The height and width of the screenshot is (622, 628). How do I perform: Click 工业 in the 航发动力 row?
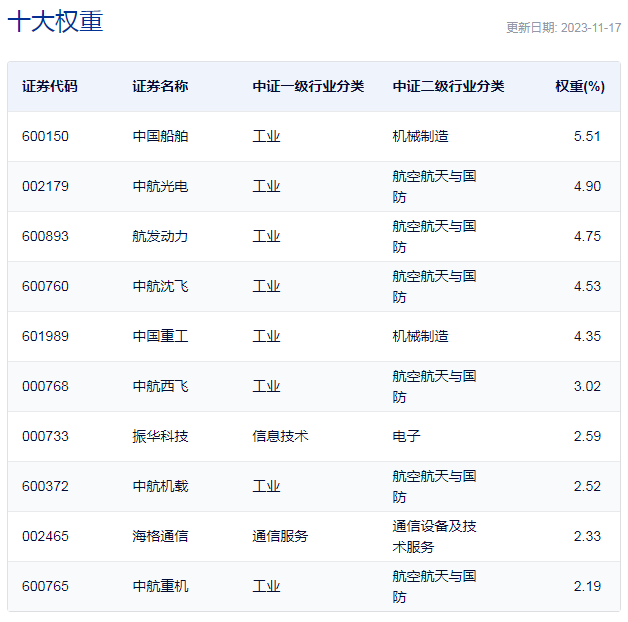coord(266,236)
